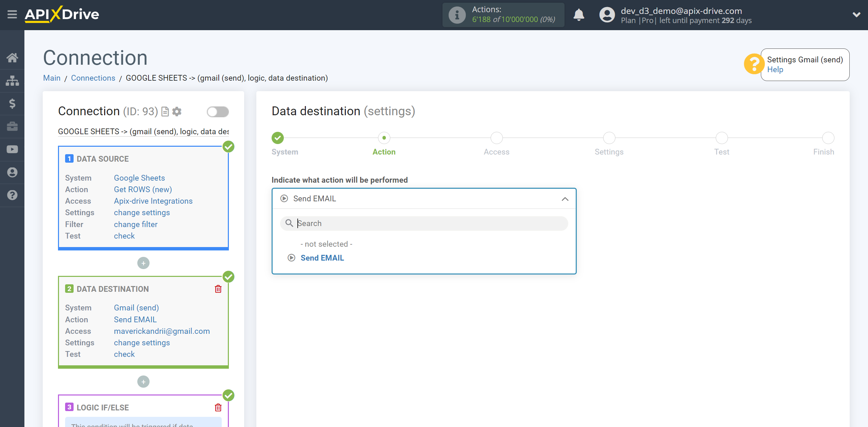Click the delete trash icon on LOGIC IF/ELSE

pyautogui.click(x=220, y=408)
